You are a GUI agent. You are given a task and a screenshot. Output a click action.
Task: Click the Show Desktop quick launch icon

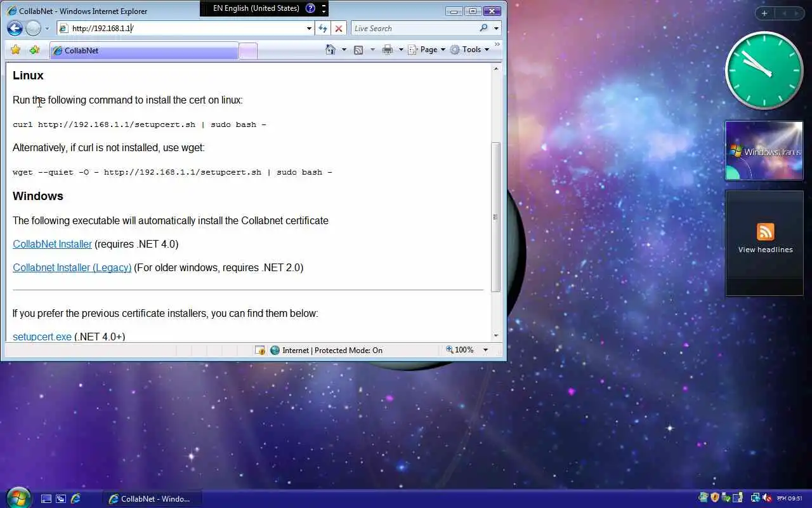pyautogui.click(x=46, y=498)
